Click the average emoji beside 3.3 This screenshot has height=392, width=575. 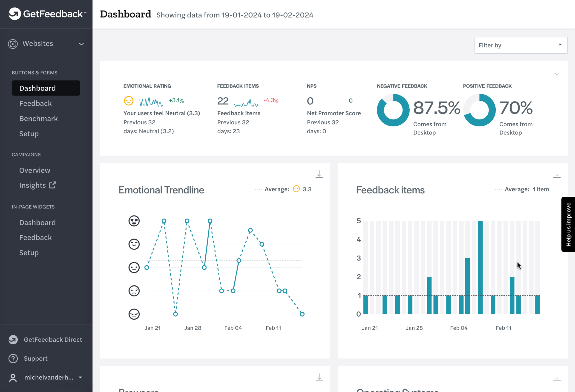click(296, 189)
